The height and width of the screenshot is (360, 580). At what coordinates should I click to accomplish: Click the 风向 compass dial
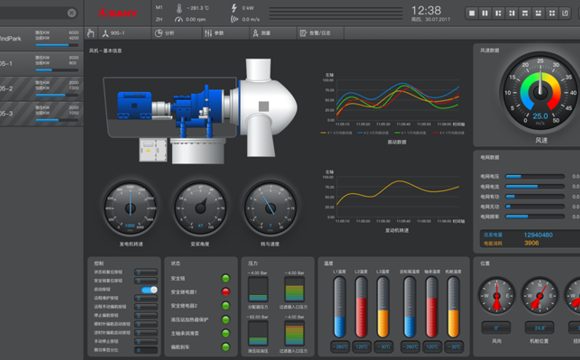pyautogui.click(x=496, y=296)
